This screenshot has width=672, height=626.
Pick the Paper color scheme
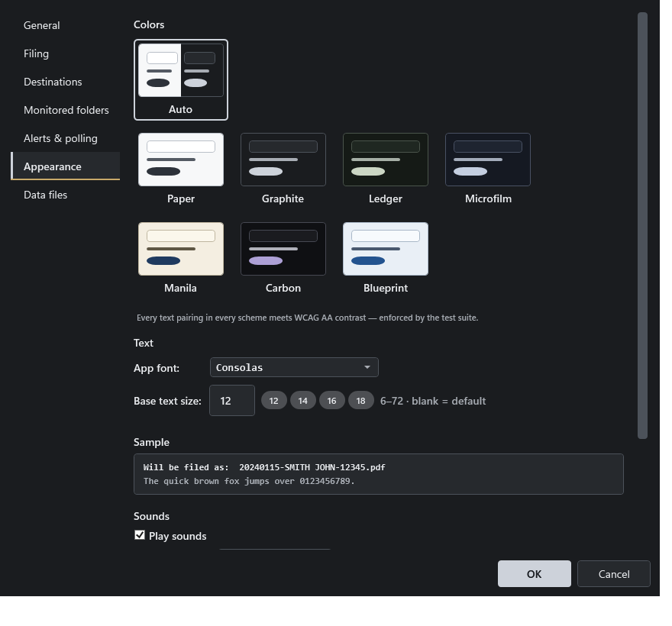pos(180,169)
